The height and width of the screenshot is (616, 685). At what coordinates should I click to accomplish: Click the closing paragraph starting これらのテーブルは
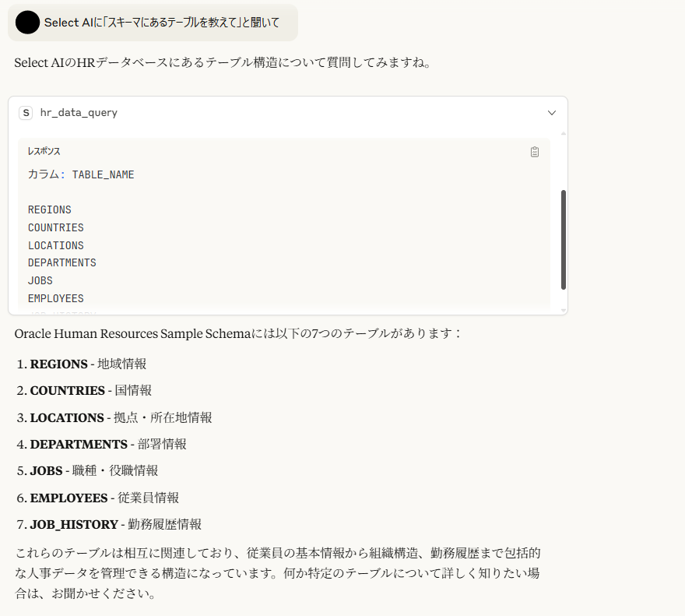pos(278,573)
